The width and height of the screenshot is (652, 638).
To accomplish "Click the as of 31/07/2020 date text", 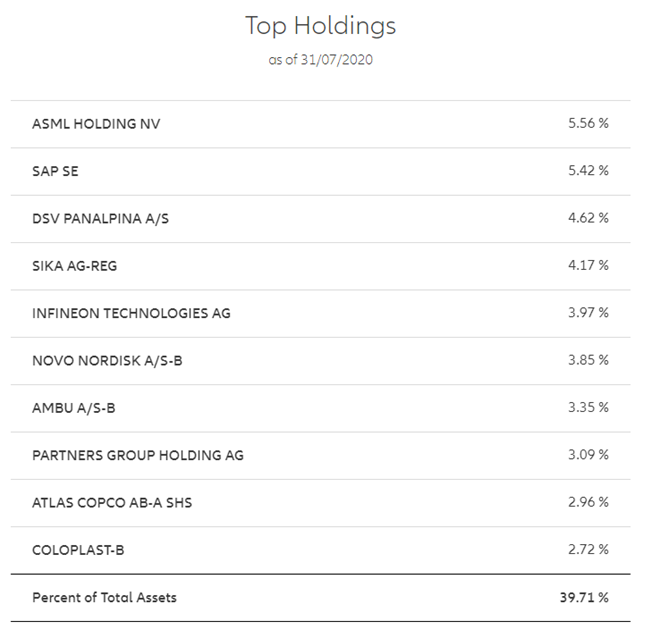I will (320, 60).
